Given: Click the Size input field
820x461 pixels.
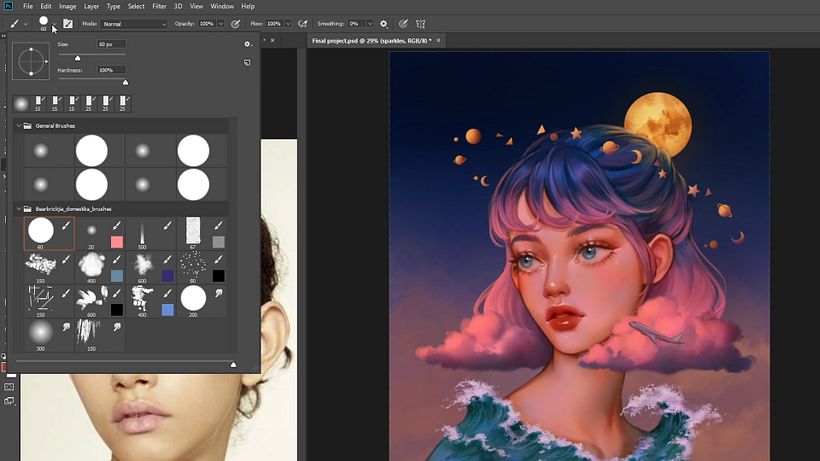Looking at the screenshot, I should 111,44.
